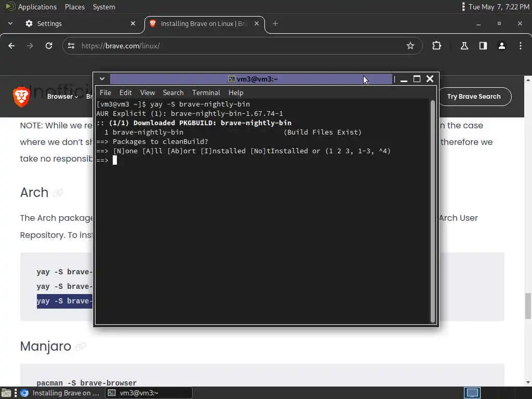Click the browser page scrollbar thumb

528,306
